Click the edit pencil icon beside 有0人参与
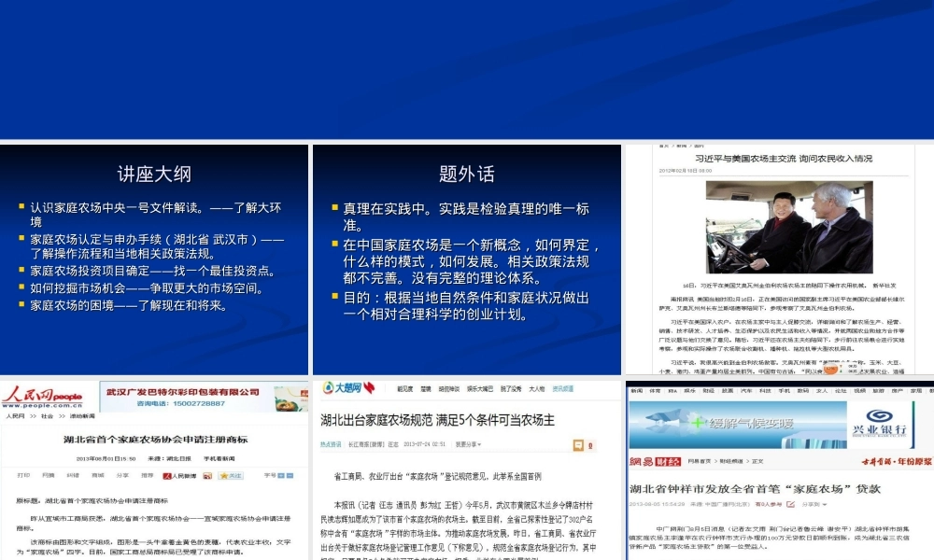 [790, 504]
